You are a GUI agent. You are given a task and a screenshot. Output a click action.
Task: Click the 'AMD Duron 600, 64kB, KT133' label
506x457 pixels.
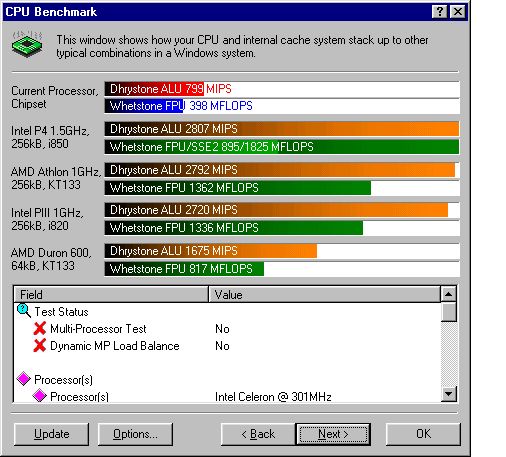[x=51, y=259]
